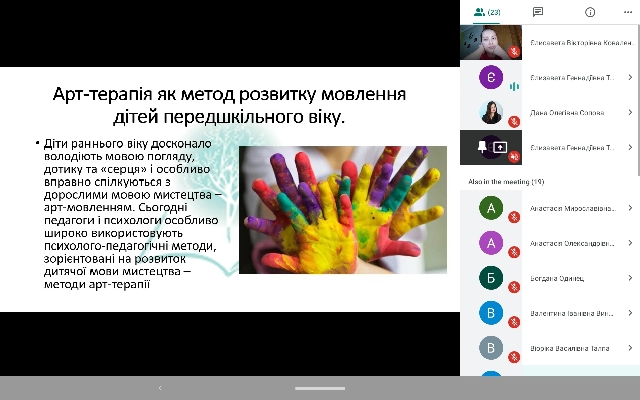Click the name Анастасія Олександрівна
640x400 pixels.
[x=572, y=243]
